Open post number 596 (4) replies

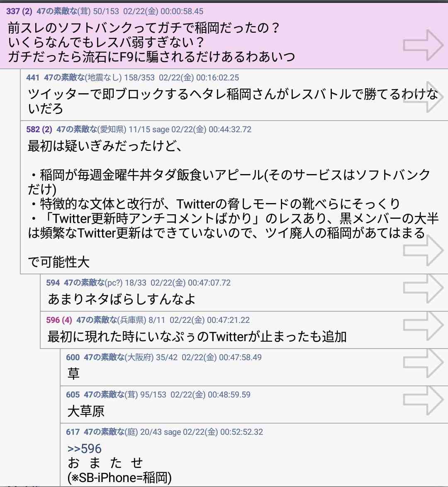(59, 320)
